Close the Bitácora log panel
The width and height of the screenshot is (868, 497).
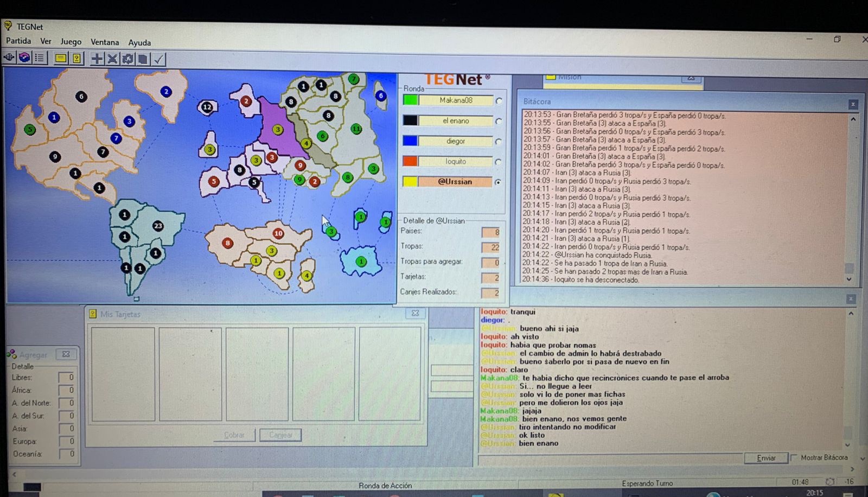tap(853, 104)
